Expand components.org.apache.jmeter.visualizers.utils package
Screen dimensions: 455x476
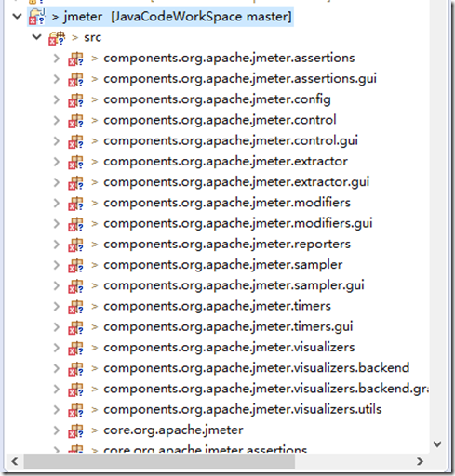(57, 410)
